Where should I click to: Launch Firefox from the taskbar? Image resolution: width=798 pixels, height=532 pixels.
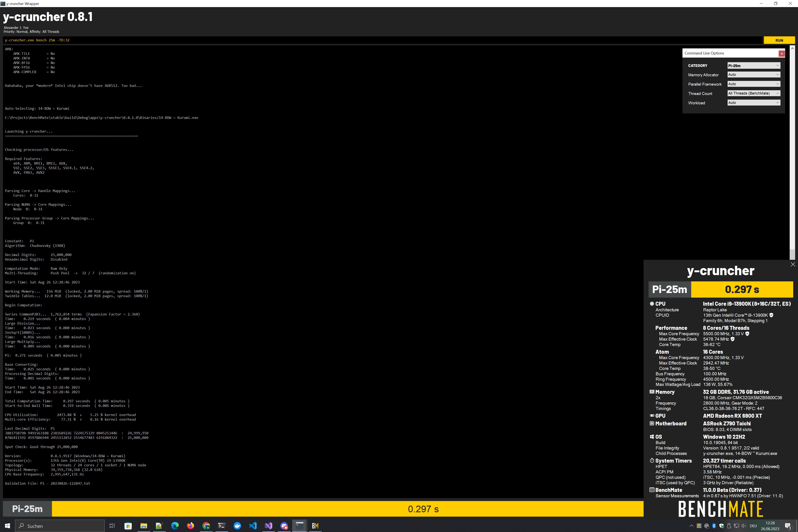pos(190,526)
